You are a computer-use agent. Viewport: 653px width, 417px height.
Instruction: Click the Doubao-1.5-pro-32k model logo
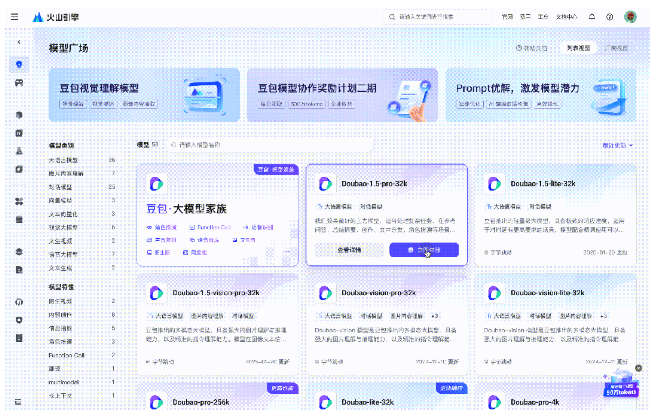click(325, 184)
